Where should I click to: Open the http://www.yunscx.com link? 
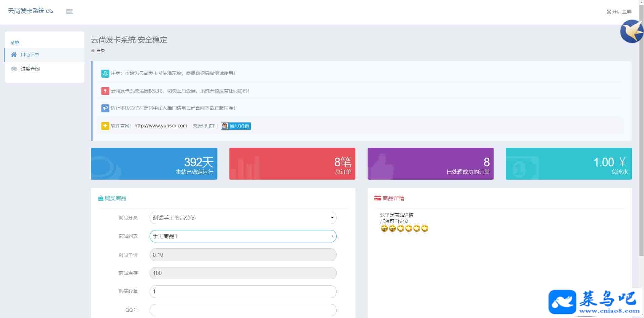pyautogui.click(x=160, y=126)
